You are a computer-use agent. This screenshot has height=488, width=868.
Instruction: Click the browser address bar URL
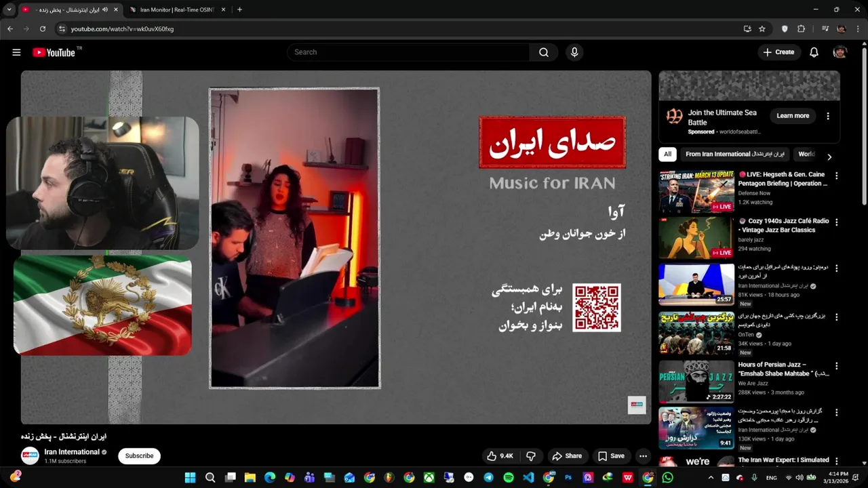coord(122,29)
